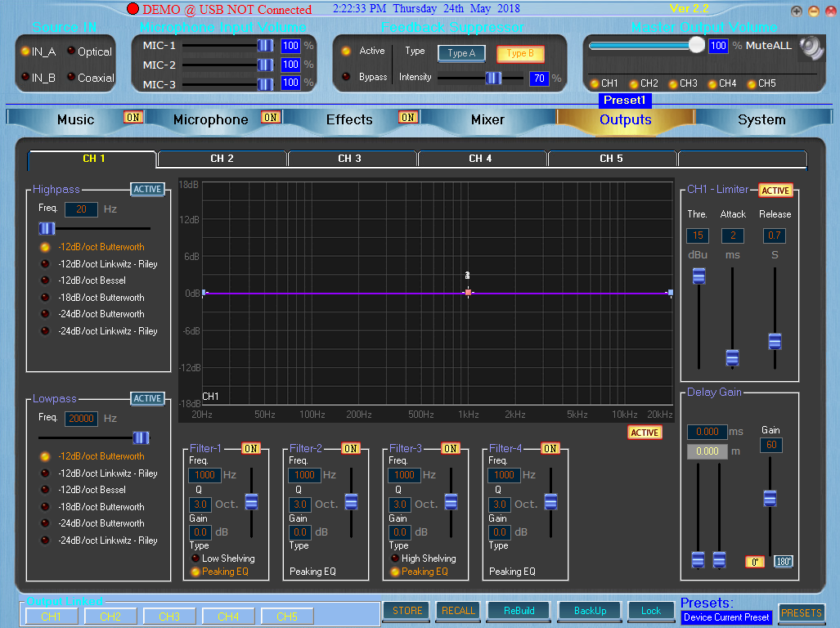Screen dimensions: 840x628
Task: Click Lowpass Freq. 20000 field
Action: coord(81,419)
